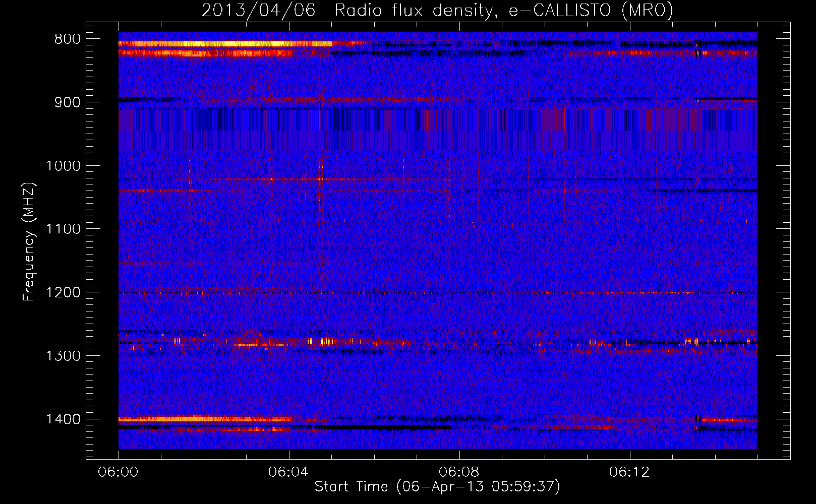Select the 1400 frequency tick label
The height and width of the screenshot is (504, 816).
click(x=63, y=419)
